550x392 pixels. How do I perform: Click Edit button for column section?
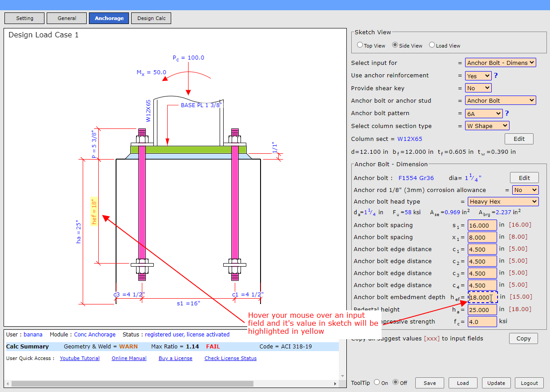click(519, 139)
